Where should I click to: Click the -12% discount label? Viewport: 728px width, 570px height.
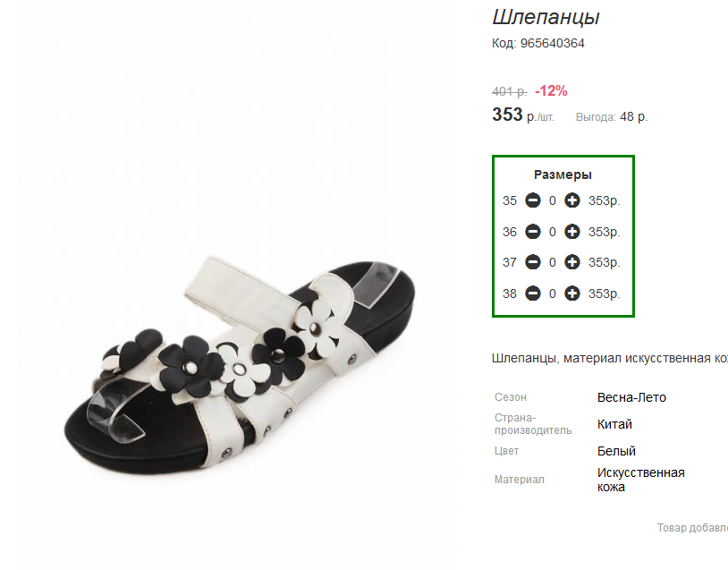click(x=551, y=90)
